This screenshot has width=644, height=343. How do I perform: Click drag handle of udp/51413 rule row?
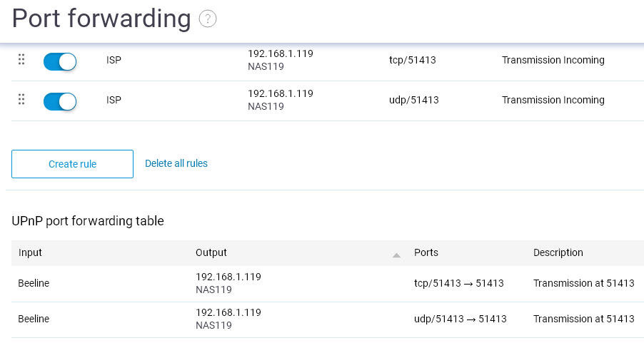click(x=21, y=99)
